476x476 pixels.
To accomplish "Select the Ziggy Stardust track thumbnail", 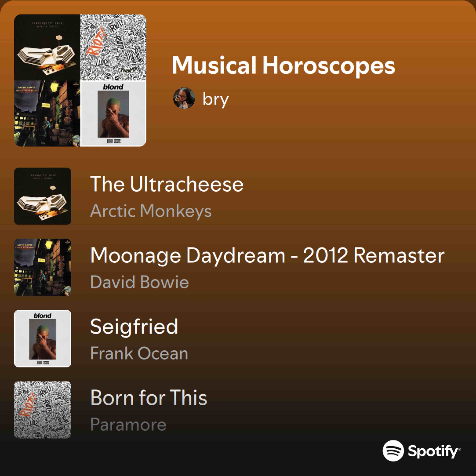I will pyautogui.click(x=43, y=267).
